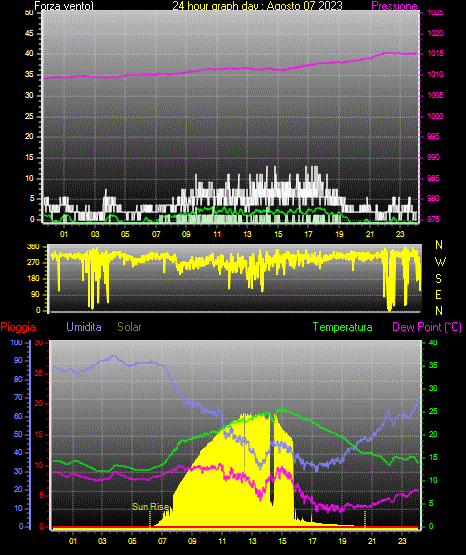Click the humidity peak near hour 03
This screenshot has width=466, height=555.
[x=114, y=356]
